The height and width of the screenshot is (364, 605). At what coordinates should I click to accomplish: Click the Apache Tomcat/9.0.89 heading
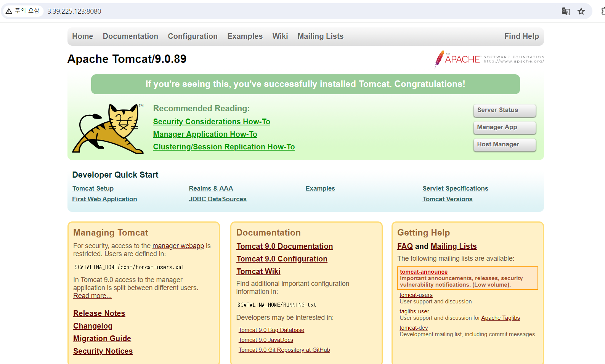127,59
